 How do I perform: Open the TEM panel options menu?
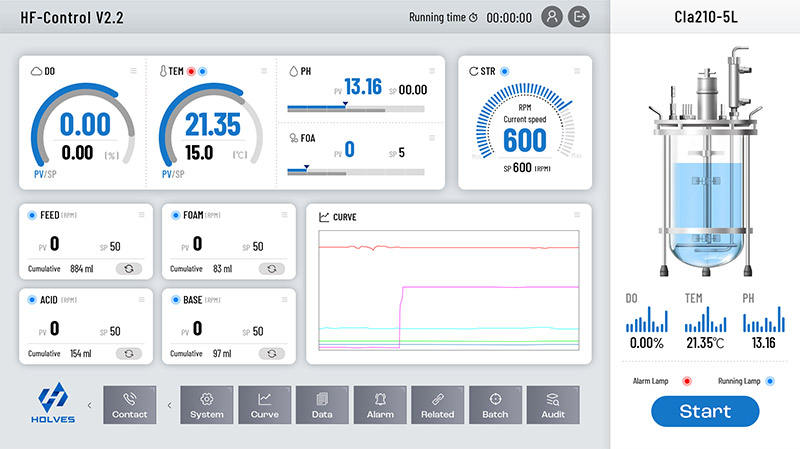click(264, 70)
